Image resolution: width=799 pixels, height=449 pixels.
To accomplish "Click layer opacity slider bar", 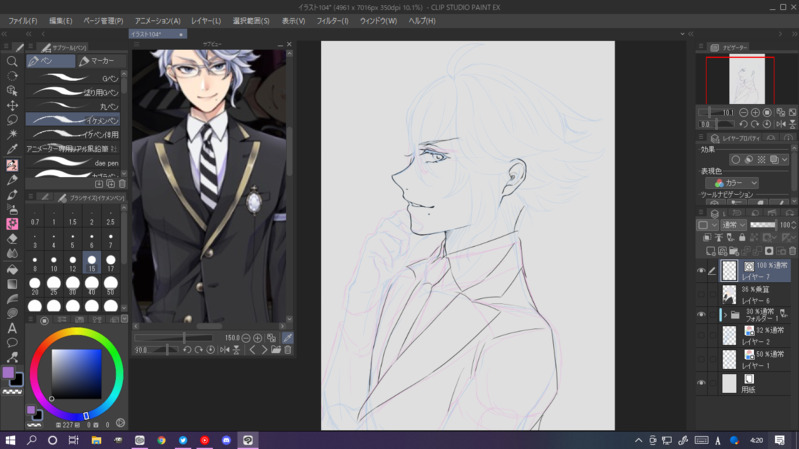I will tap(763, 225).
